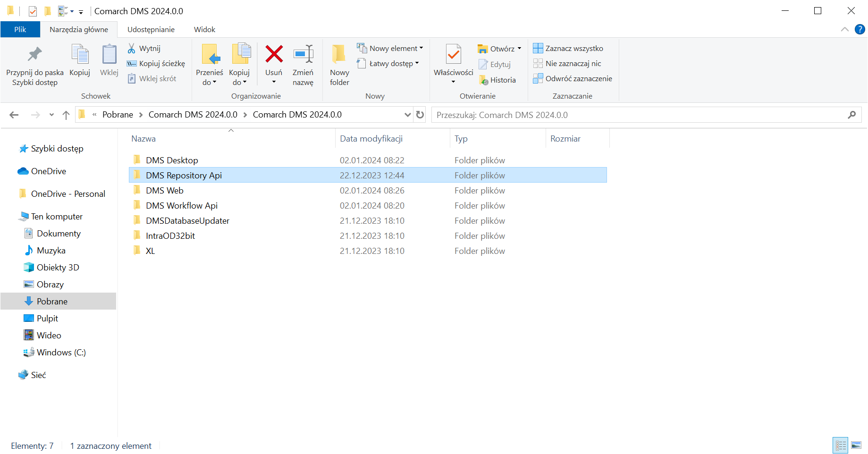Screen dimensions: 868x454
Task: Cut selection with Wytnij scissors
Action: pos(144,48)
